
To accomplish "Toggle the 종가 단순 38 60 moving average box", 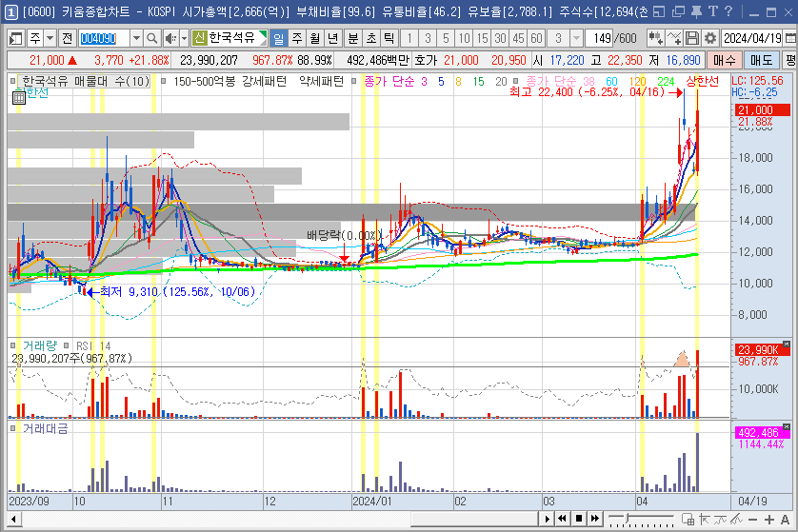I will click(516, 81).
